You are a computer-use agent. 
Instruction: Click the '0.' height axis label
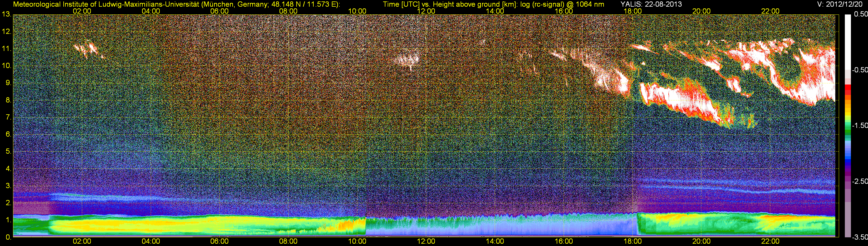(8, 237)
